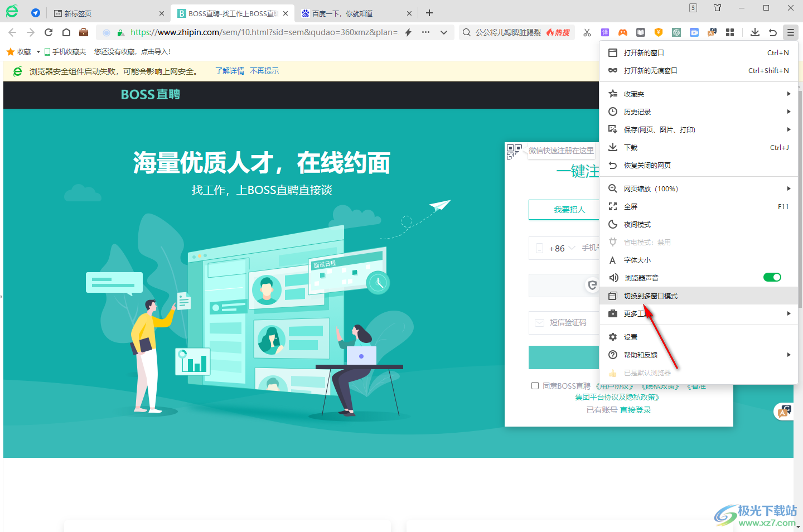Click the floating customer service icon

[784, 412]
